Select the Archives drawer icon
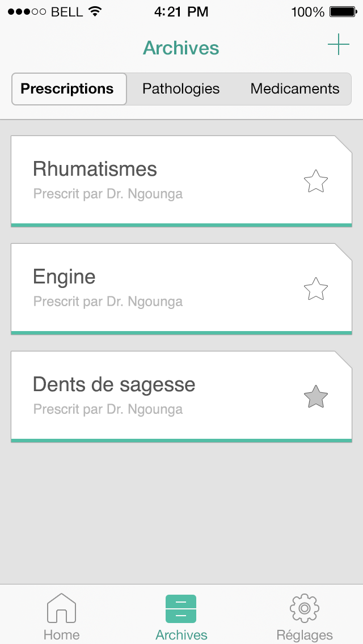Viewport: 363px width, 644px height. pos(181,609)
